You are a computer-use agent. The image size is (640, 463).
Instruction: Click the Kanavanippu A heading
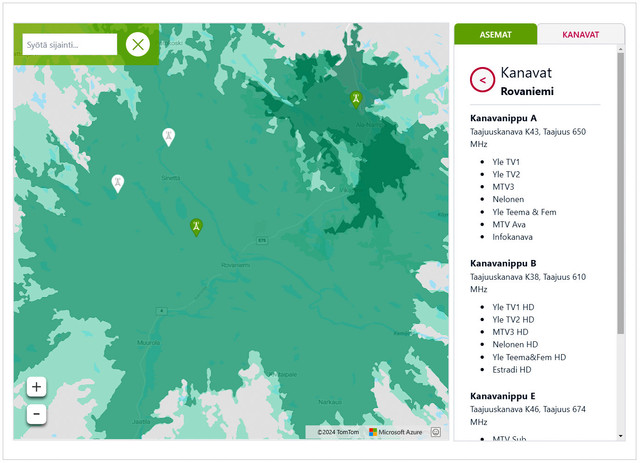pyautogui.click(x=503, y=118)
